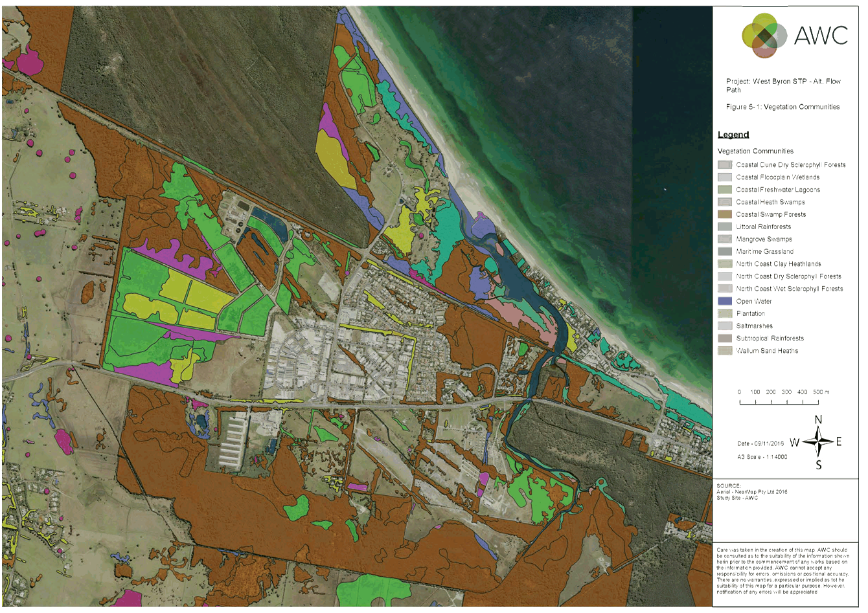Click the Open Water blue swatch
This screenshot has width=868, height=613.
click(725, 301)
